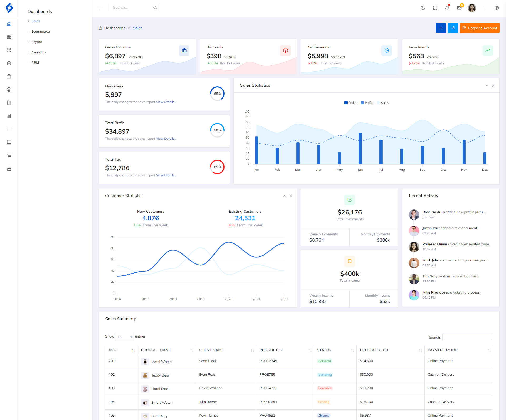Collapse the Customer Statistics card
This screenshot has width=506, height=420.
pos(284,196)
